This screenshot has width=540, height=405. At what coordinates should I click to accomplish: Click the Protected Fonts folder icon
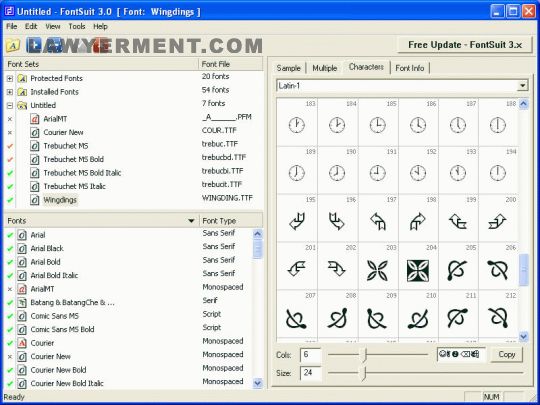pyautogui.click(x=22, y=79)
